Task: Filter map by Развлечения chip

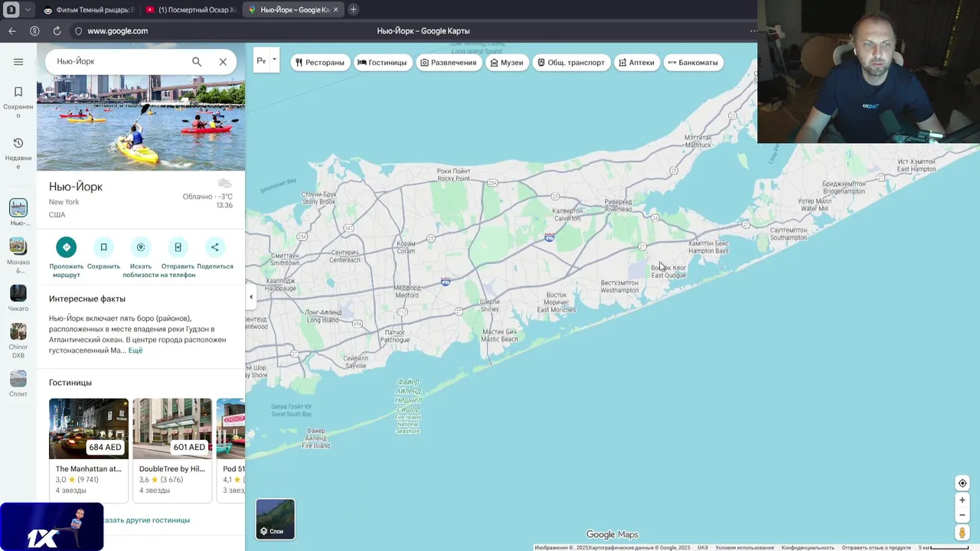Action: coord(448,63)
